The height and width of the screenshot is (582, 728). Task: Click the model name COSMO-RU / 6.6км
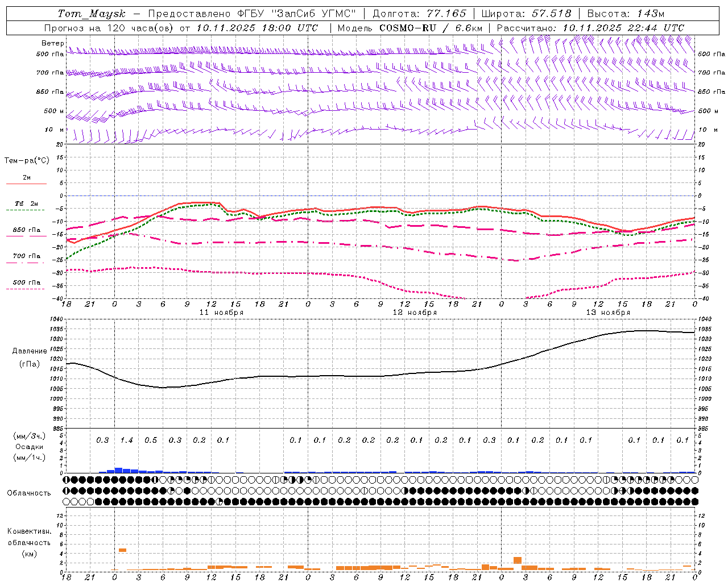point(431,28)
